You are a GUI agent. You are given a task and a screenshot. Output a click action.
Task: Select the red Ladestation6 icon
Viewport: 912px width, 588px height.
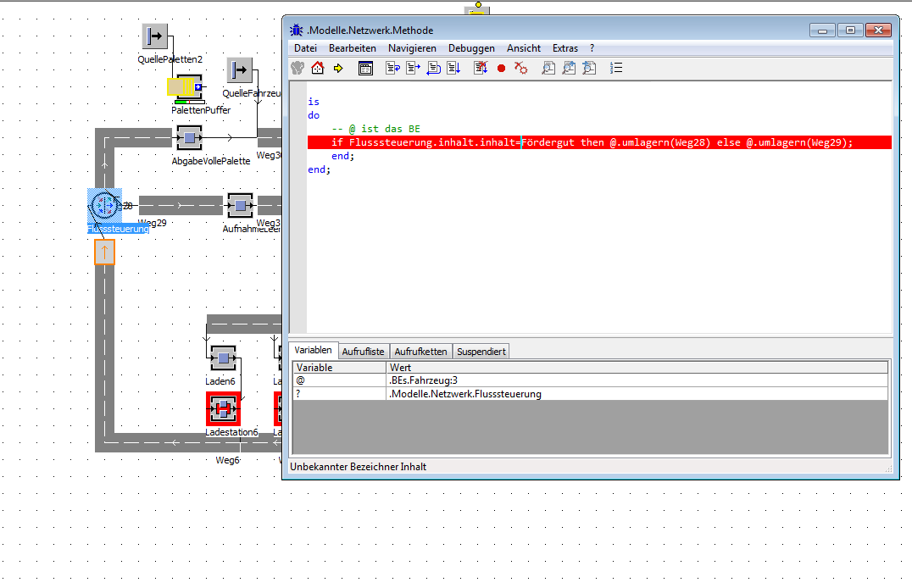click(223, 409)
